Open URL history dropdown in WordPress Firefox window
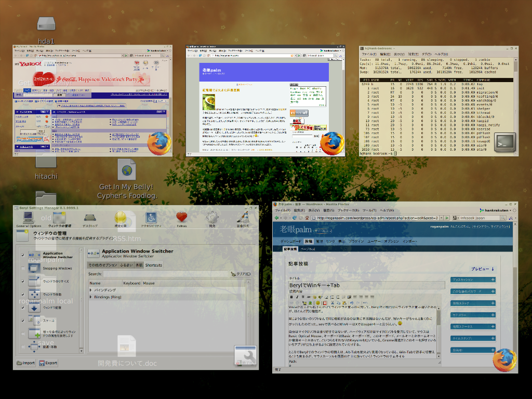532x399 pixels. pyautogui.click(x=441, y=218)
